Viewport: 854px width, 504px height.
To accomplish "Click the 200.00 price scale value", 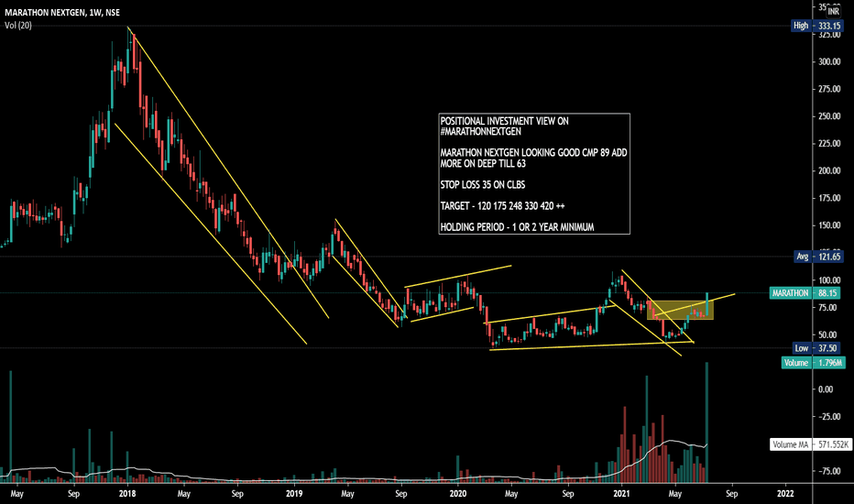I will [829, 170].
